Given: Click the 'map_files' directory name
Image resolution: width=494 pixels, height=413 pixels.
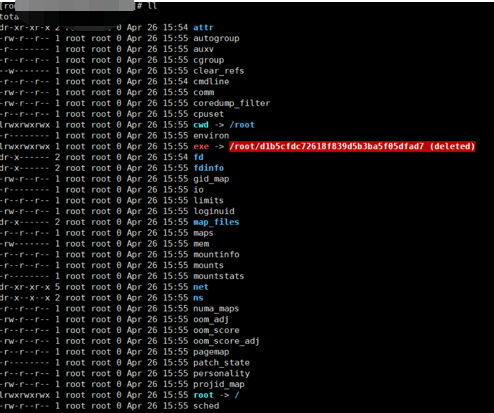Looking at the screenshot, I should (x=216, y=222).
